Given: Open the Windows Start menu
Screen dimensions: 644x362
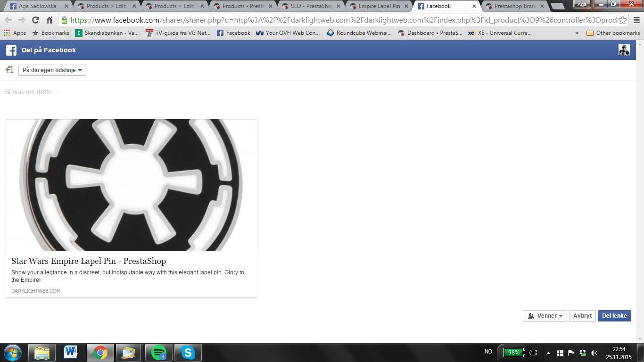Looking at the screenshot, I should (12, 352).
